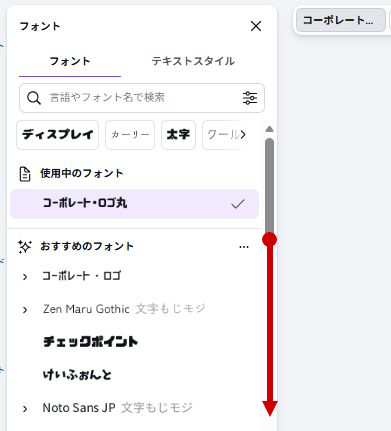Expand the Zen Maru Gothic font family

(x=25, y=310)
